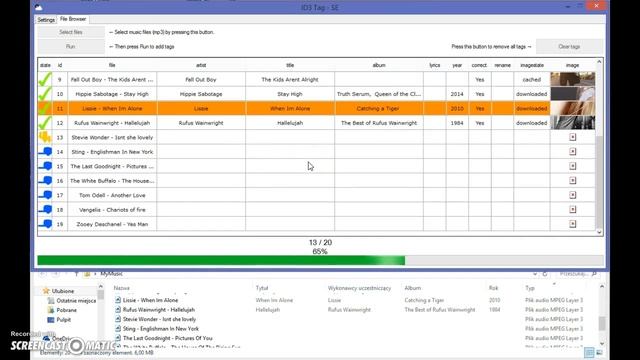
Task: Click the 'state' column header
Action: 45,65
